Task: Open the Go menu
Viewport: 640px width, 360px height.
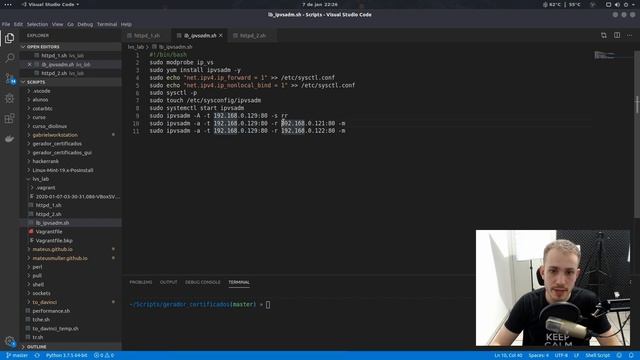Action: (x=71, y=24)
